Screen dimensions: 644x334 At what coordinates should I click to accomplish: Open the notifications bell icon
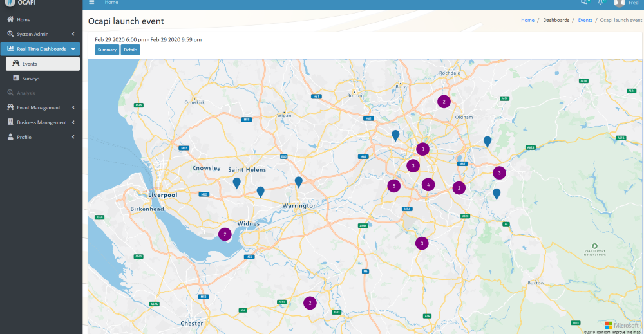pyautogui.click(x=600, y=3)
